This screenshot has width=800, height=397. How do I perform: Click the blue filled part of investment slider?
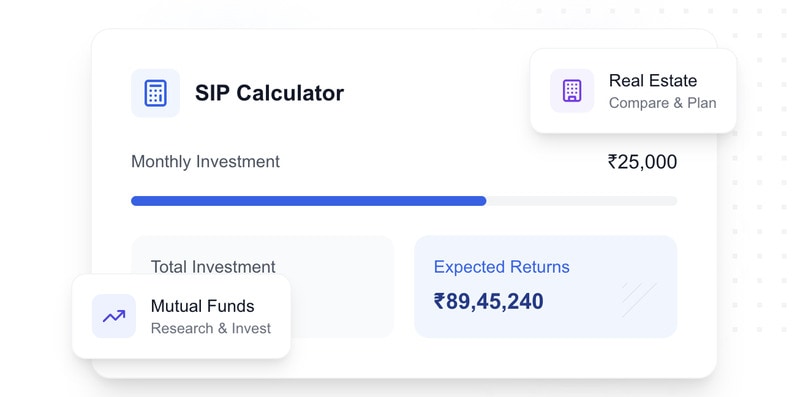[309, 201]
